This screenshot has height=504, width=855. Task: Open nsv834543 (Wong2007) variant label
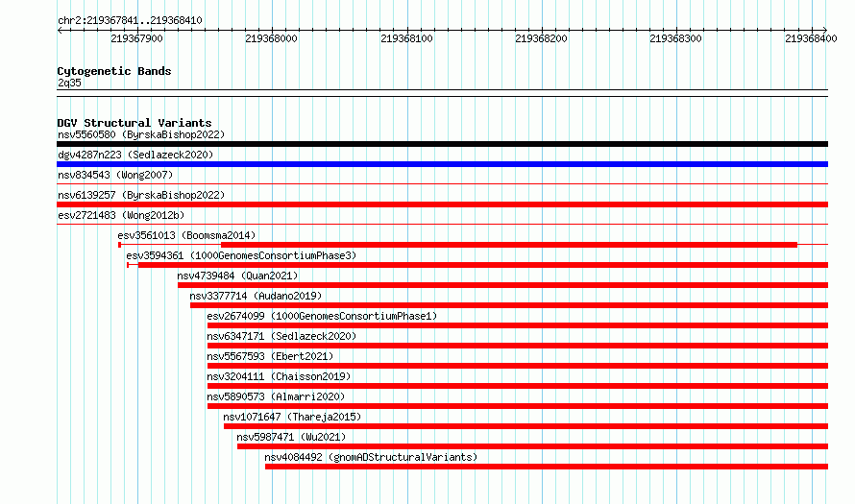[x=115, y=175]
